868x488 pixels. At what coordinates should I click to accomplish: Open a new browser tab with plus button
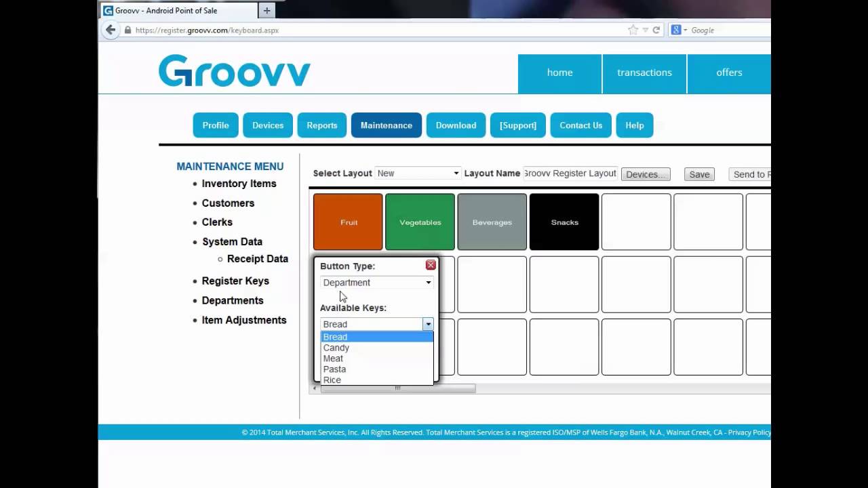coord(267,10)
